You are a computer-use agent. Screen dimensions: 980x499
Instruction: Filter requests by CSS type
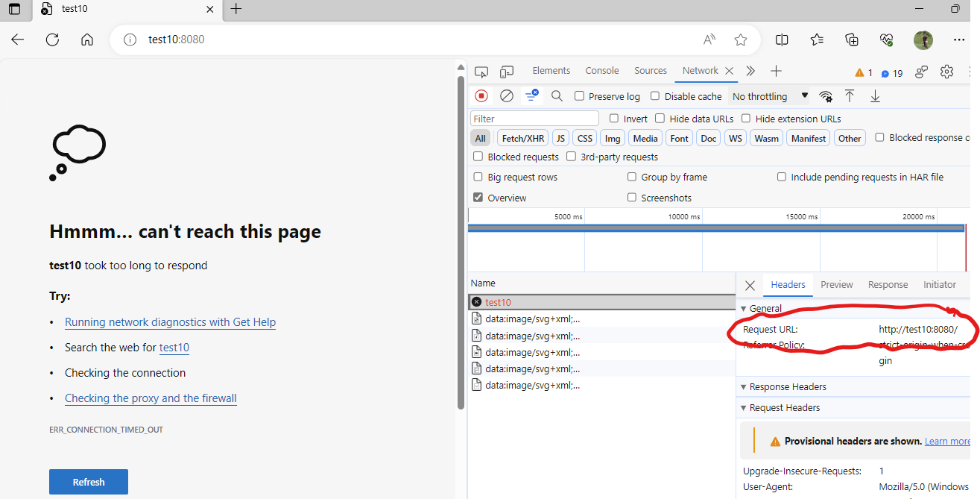tap(585, 138)
